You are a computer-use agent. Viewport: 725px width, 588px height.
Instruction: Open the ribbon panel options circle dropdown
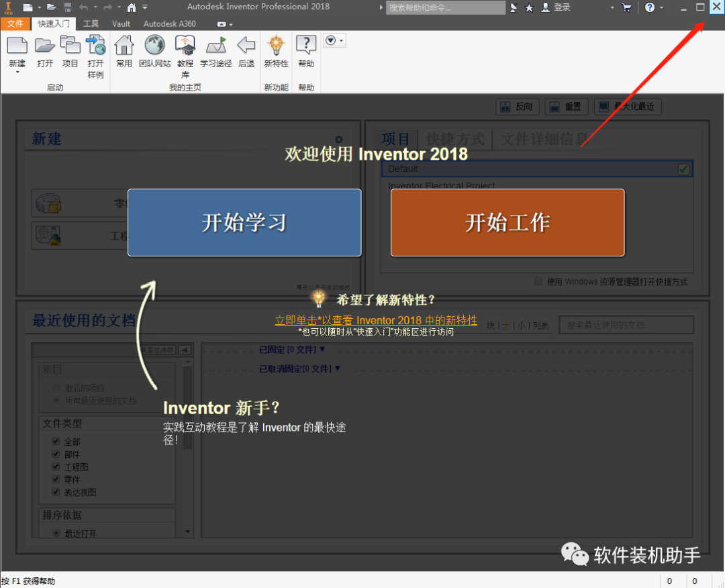pyautogui.click(x=334, y=41)
